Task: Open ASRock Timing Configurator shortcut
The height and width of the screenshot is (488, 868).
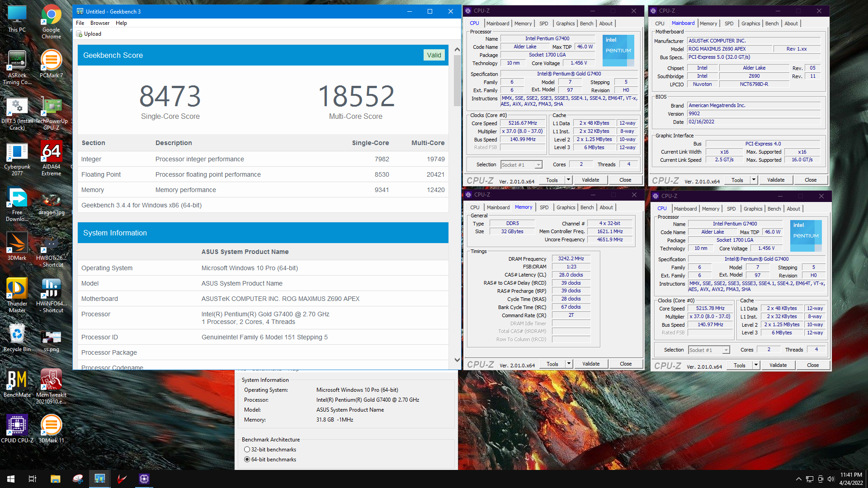Action: (17, 67)
